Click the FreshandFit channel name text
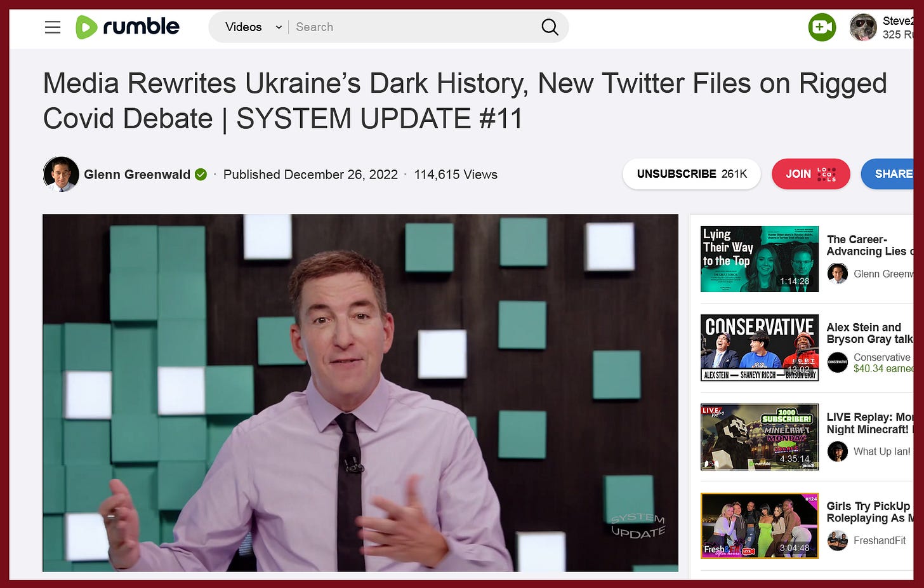This screenshot has width=924, height=588. [x=880, y=540]
